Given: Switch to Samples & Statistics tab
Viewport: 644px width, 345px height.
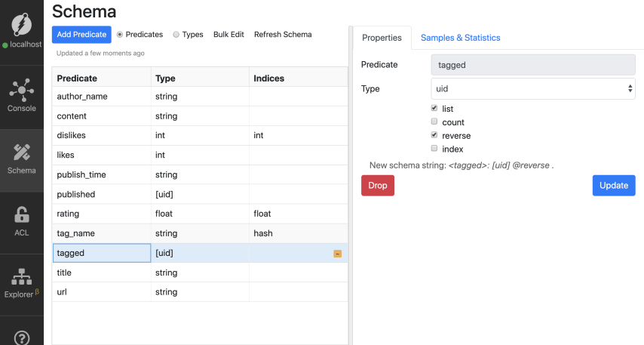Looking at the screenshot, I should click(x=460, y=38).
